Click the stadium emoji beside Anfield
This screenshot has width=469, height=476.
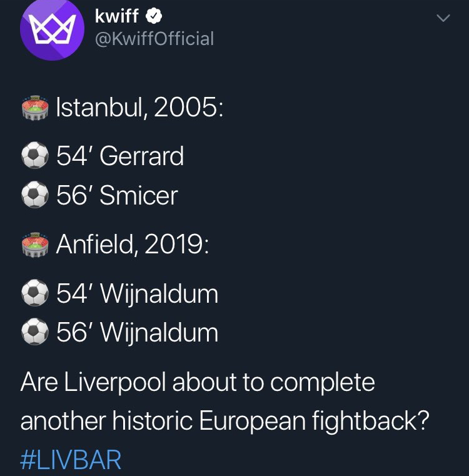(35, 245)
